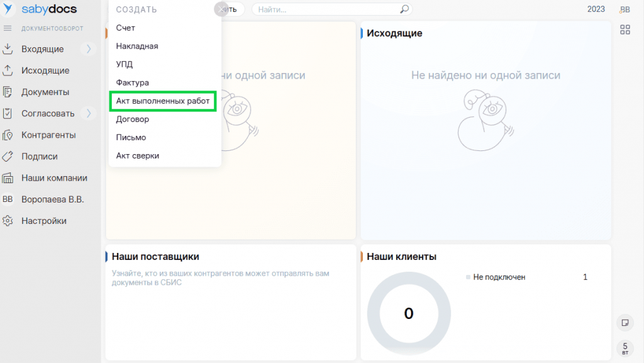The width and height of the screenshot is (644, 363).
Task: Click the sabydocs logo
Action: click(42, 9)
